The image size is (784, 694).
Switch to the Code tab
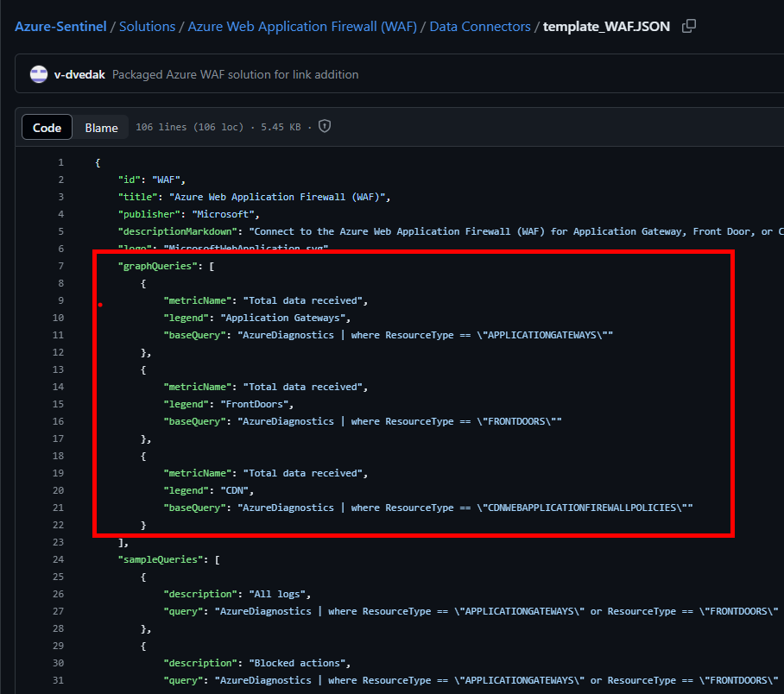(47, 128)
